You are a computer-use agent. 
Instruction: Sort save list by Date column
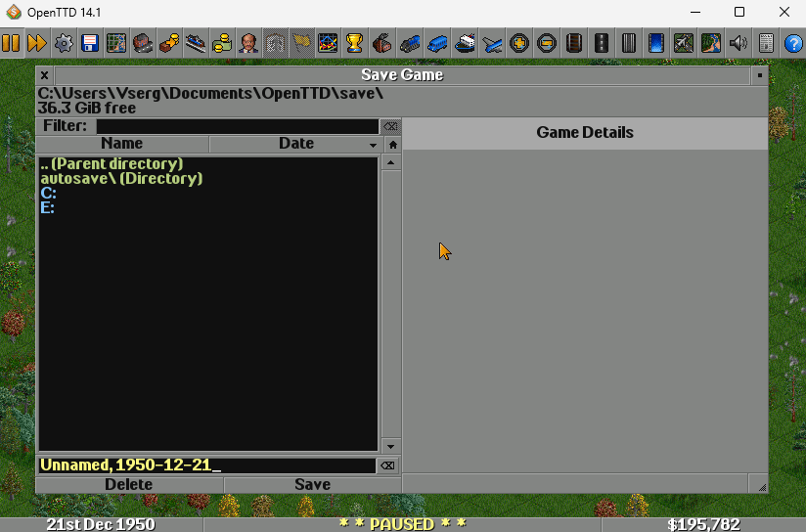296,144
